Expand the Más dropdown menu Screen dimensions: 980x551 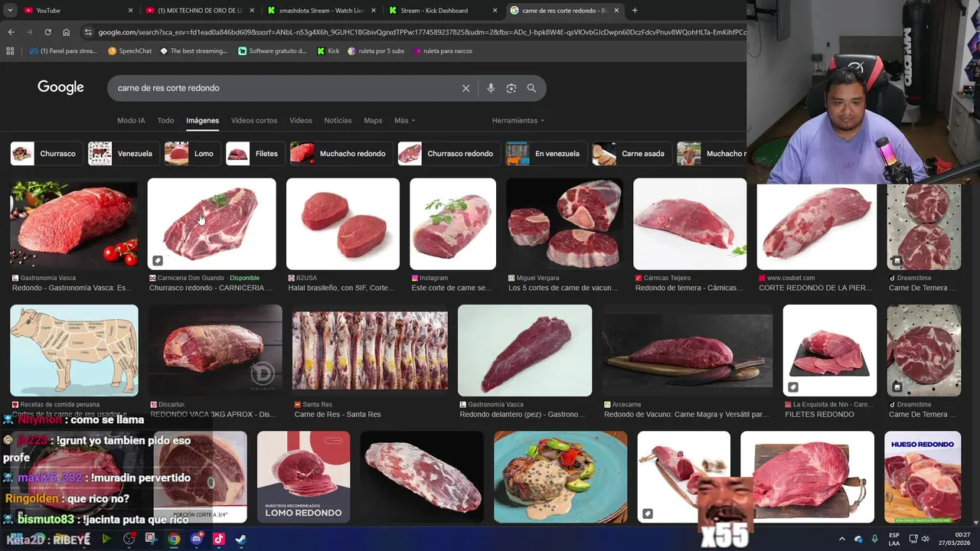(x=404, y=120)
